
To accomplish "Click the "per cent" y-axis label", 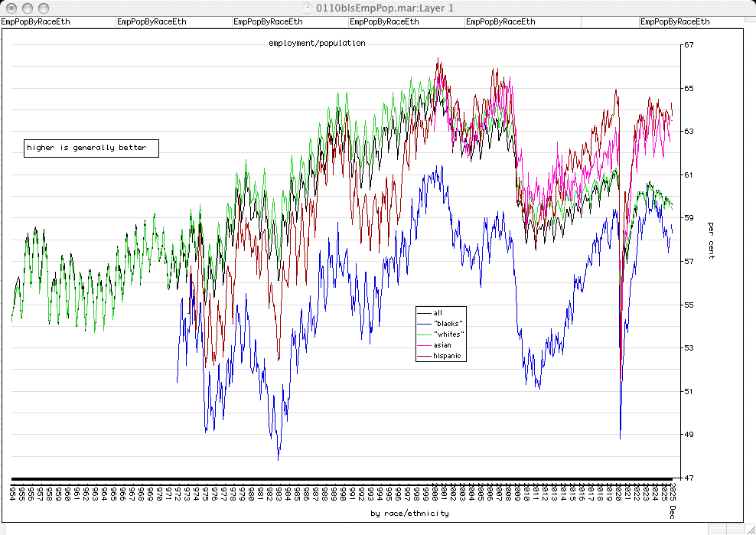I will click(711, 240).
